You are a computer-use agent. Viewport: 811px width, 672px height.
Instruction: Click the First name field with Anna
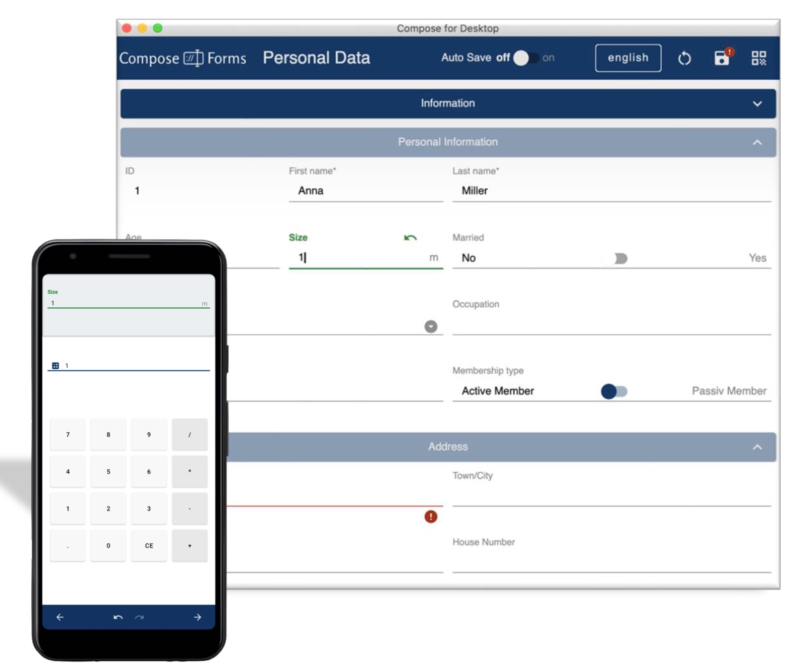(x=366, y=191)
